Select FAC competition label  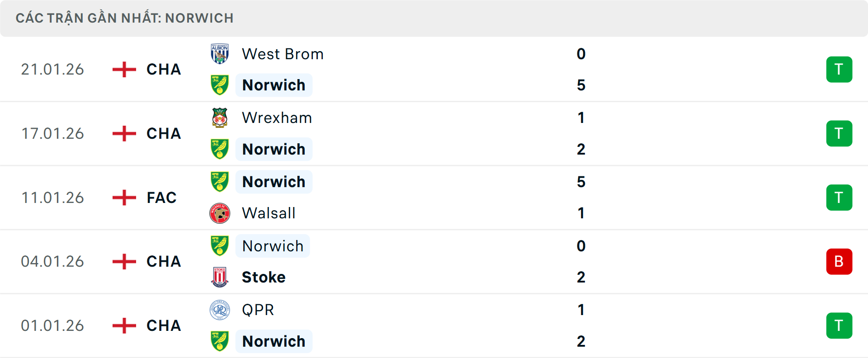tap(161, 198)
